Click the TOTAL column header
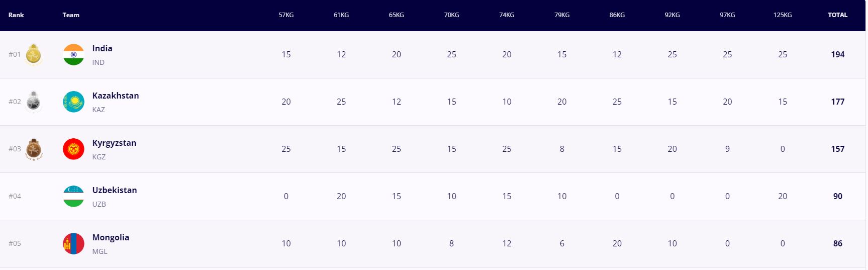 (x=837, y=15)
